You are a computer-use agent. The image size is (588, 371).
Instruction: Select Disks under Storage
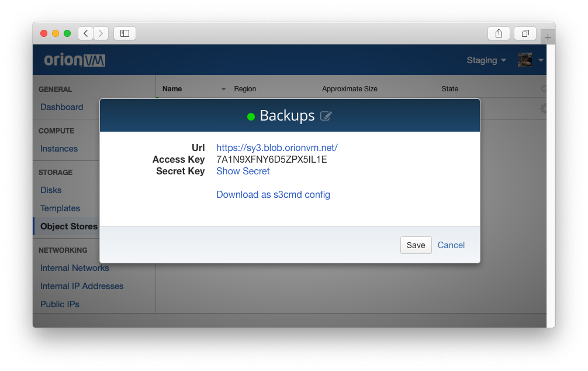coord(51,190)
